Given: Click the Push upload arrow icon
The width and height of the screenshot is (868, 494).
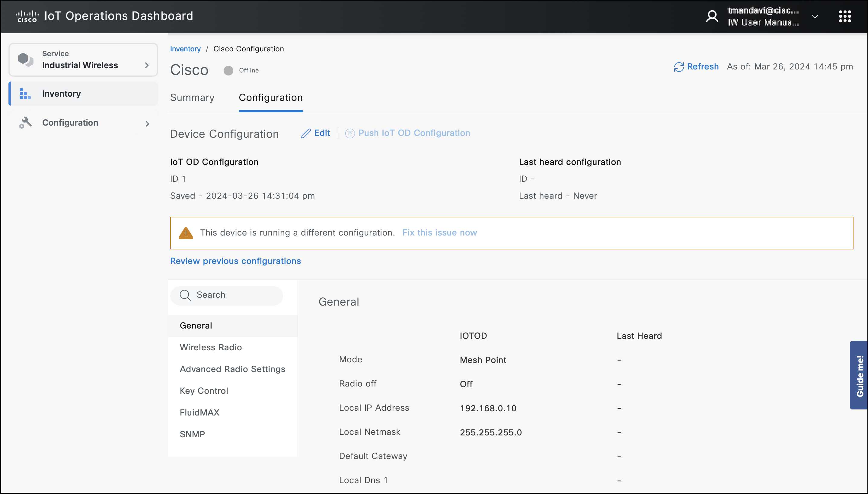Looking at the screenshot, I should 350,133.
